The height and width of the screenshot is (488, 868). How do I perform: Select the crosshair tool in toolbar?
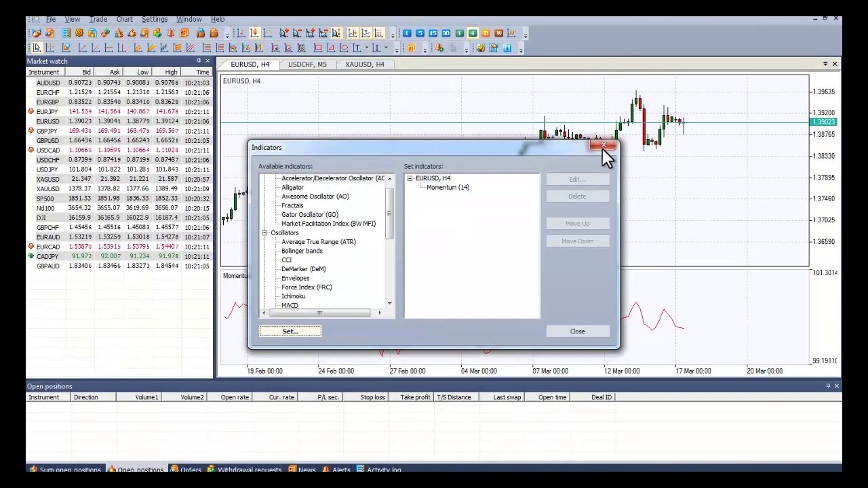50,47
